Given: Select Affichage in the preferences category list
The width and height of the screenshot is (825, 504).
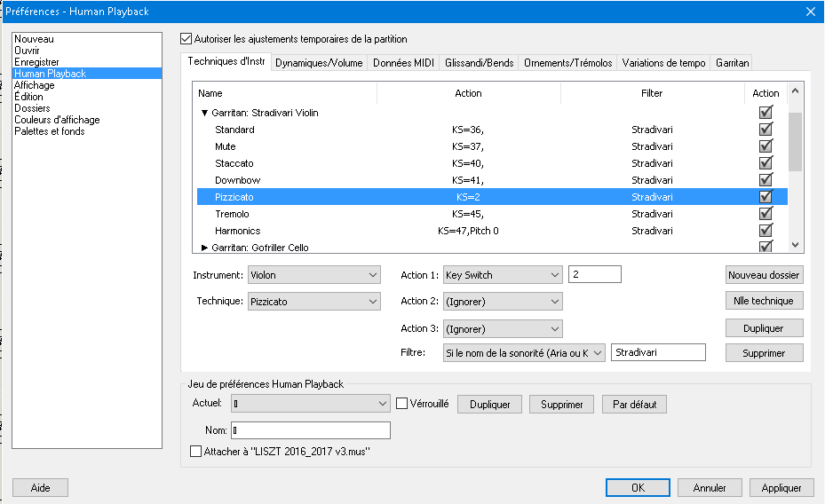Looking at the screenshot, I should [35, 85].
